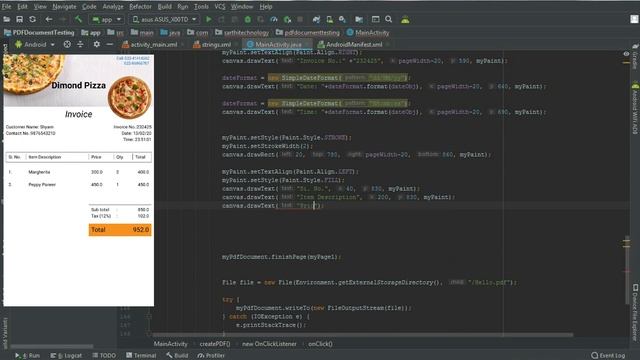Open the Terminal tool window button
The width and height of the screenshot is (640, 360).
pos(141,356)
